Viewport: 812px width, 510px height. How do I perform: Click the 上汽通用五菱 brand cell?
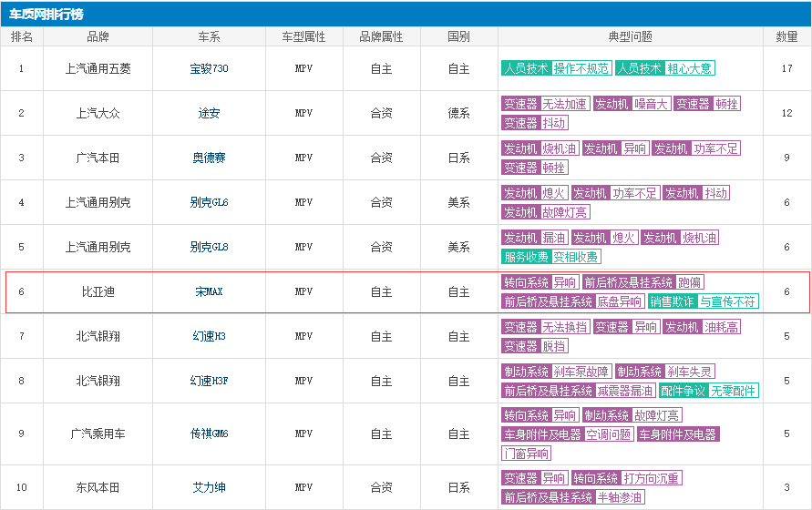[x=98, y=68]
